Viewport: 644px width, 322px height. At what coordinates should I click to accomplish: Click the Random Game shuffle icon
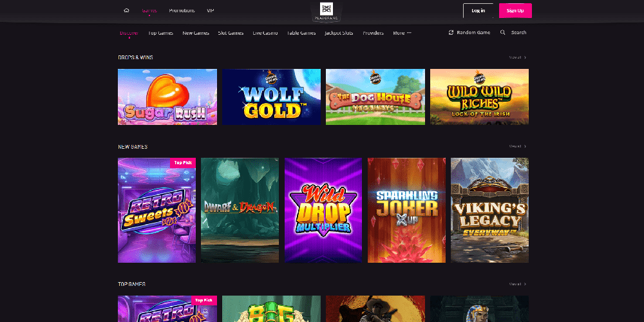tap(451, 32)
